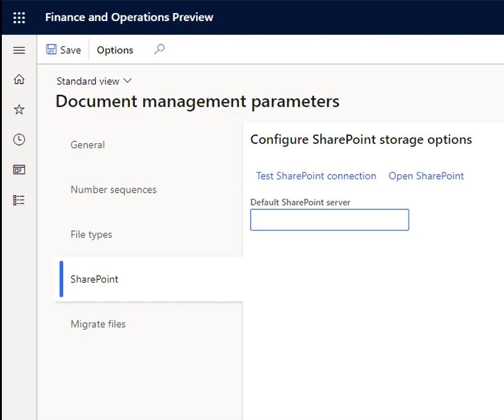Open Workspaces icon in sidebar
The width and height of the screenshot is (504, 420).
(x=19, y=170)
